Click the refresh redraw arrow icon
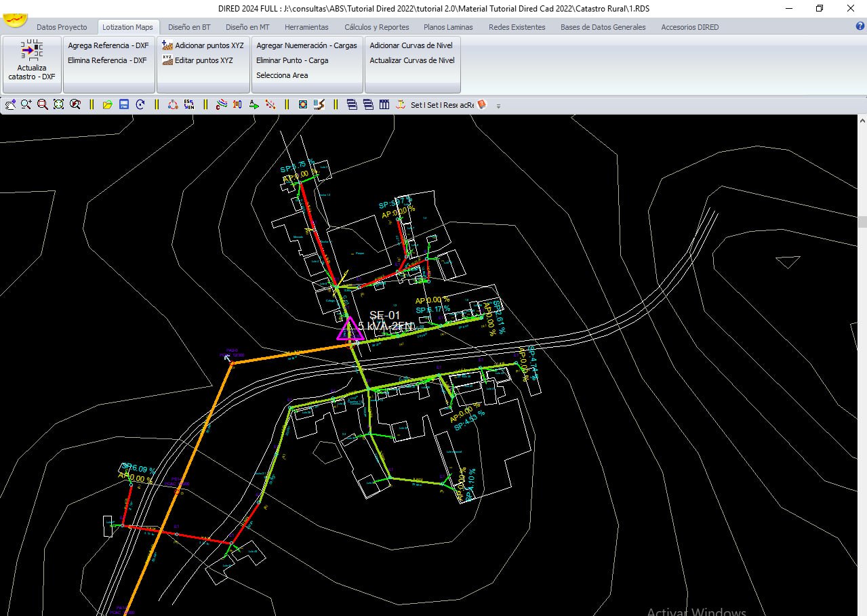The image size is (867, 616). coord(140,104)
